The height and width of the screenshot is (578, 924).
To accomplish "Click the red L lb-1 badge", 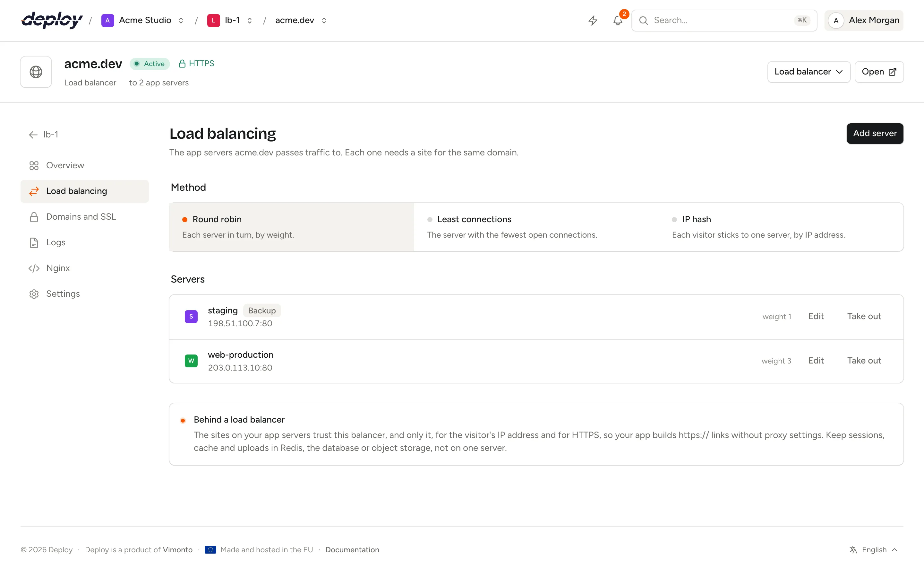I will click(x=213, y=20).
